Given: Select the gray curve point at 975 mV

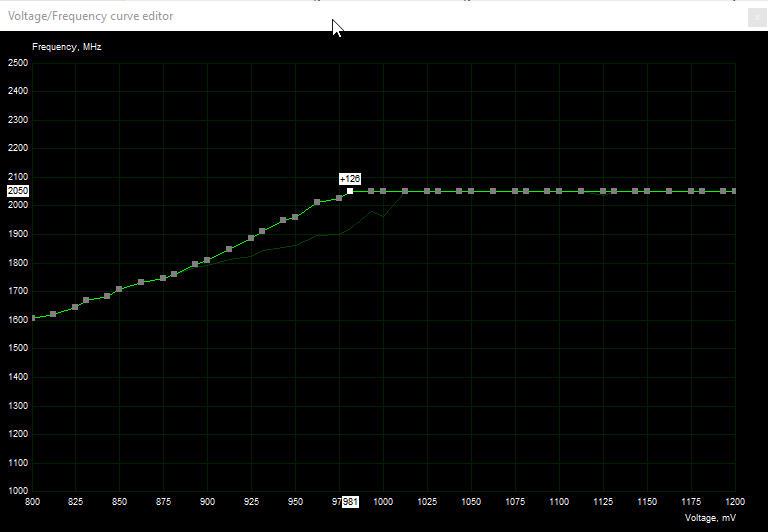Looking at the screenshot, I should tap(339, 198).
